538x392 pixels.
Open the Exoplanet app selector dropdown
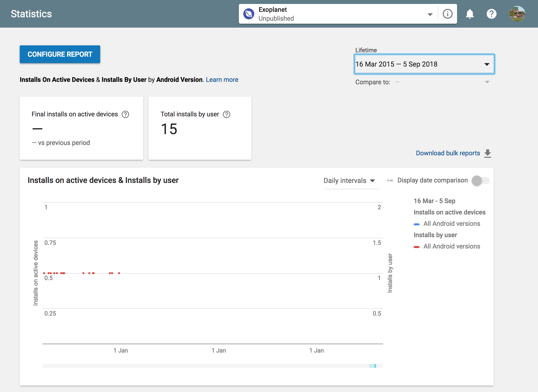(430, 14)
